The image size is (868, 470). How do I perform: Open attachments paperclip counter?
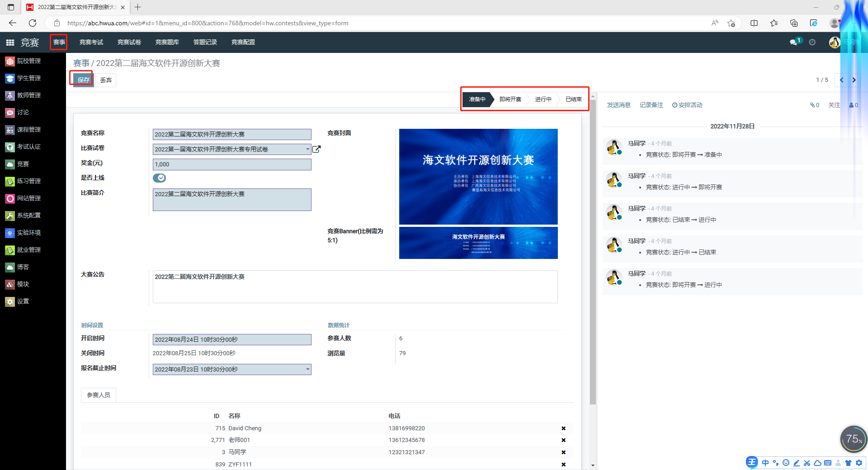(x=815, y=105)
